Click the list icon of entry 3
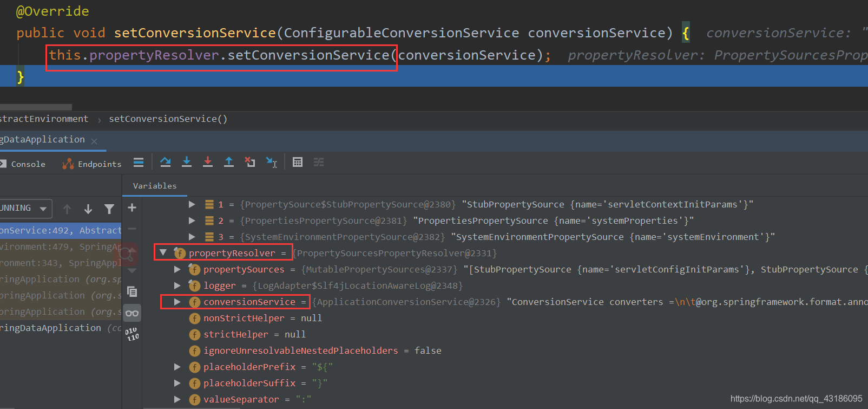Screen dimensions: 868x409 (209, 237)
